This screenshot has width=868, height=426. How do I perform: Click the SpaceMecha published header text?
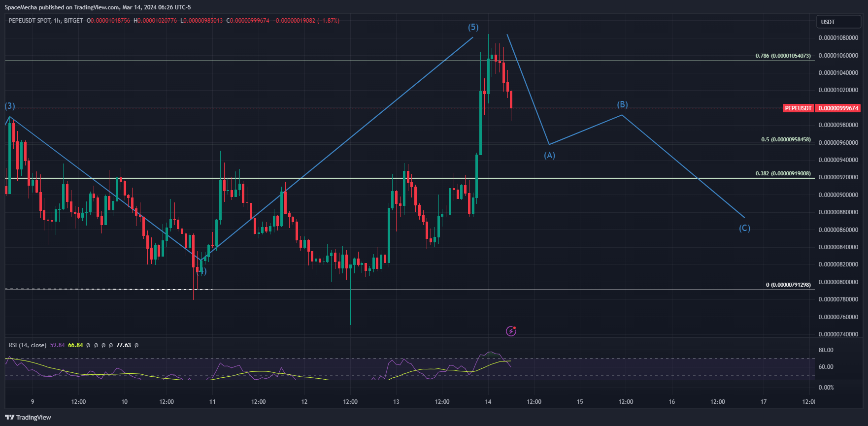tap(98, 7)
